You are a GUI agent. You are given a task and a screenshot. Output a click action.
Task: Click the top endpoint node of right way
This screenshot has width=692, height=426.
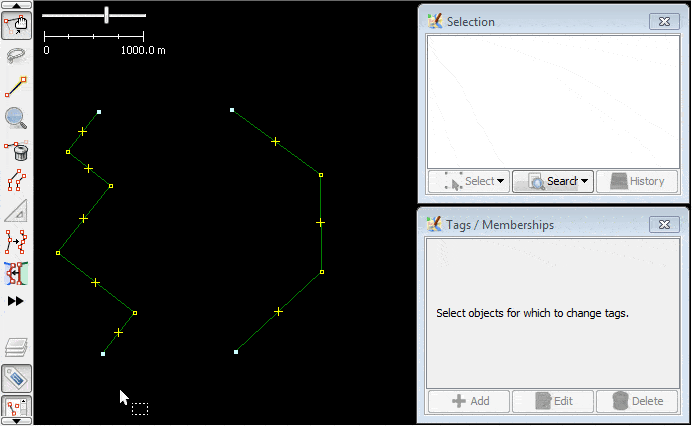(x=232, y=110)
